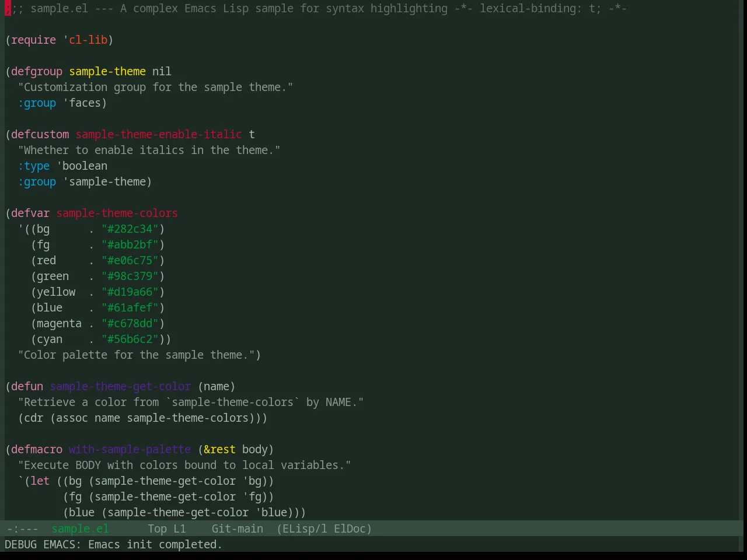
Task: Click the "#e06c75" color string
Action: [130, 260]
